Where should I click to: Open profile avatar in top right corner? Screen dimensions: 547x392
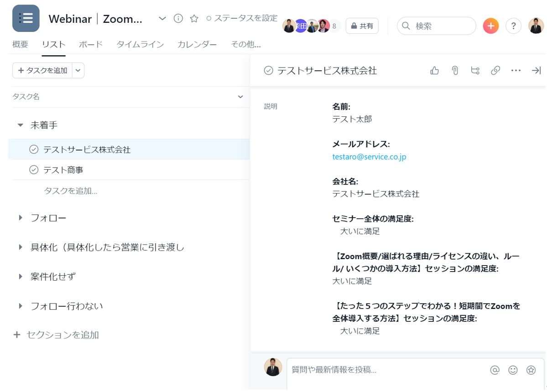[536, 26]
